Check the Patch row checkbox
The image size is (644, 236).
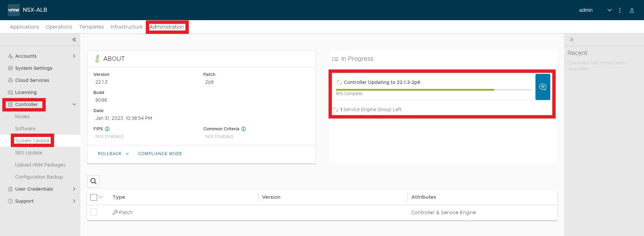(x=94, y=212)
